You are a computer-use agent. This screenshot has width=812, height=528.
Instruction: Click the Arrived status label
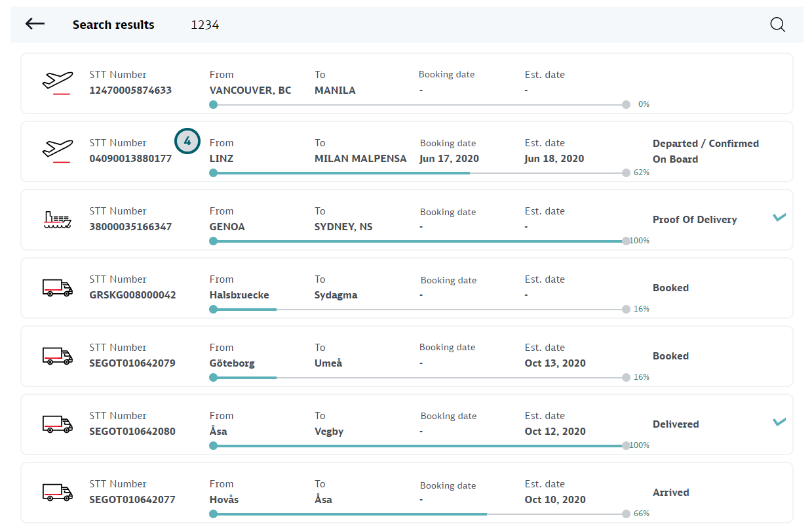pos(670,493)
